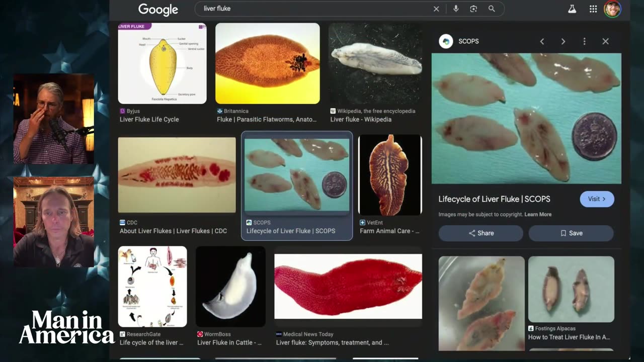Open the Google apps grid
644x362 pixels.
(593, 9)
